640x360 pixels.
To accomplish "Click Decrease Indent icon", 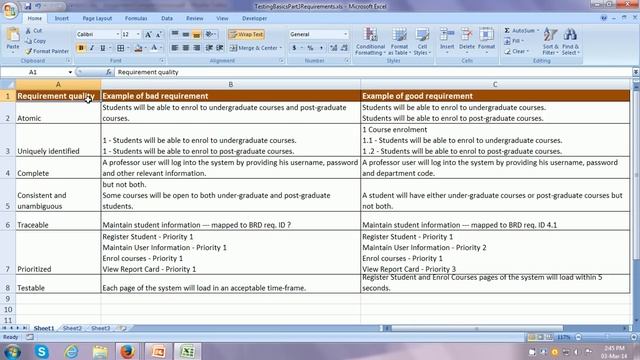I will [209, 48].
